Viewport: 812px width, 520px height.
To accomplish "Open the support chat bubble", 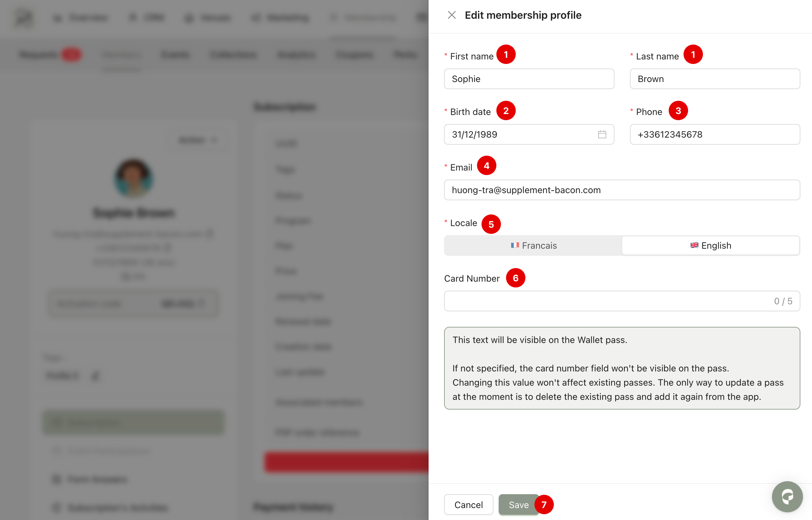I will pyautogui.click(x=787, y=496).
